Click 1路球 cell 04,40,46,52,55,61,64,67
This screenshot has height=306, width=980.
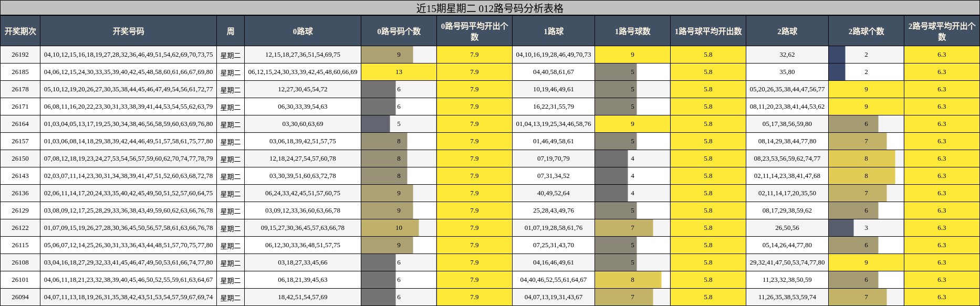(x=553, y=280)
